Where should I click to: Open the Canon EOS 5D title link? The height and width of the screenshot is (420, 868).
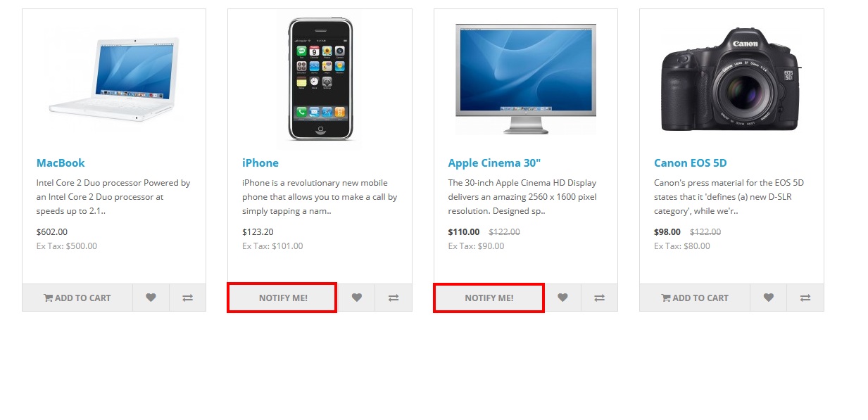coord(690,163)
